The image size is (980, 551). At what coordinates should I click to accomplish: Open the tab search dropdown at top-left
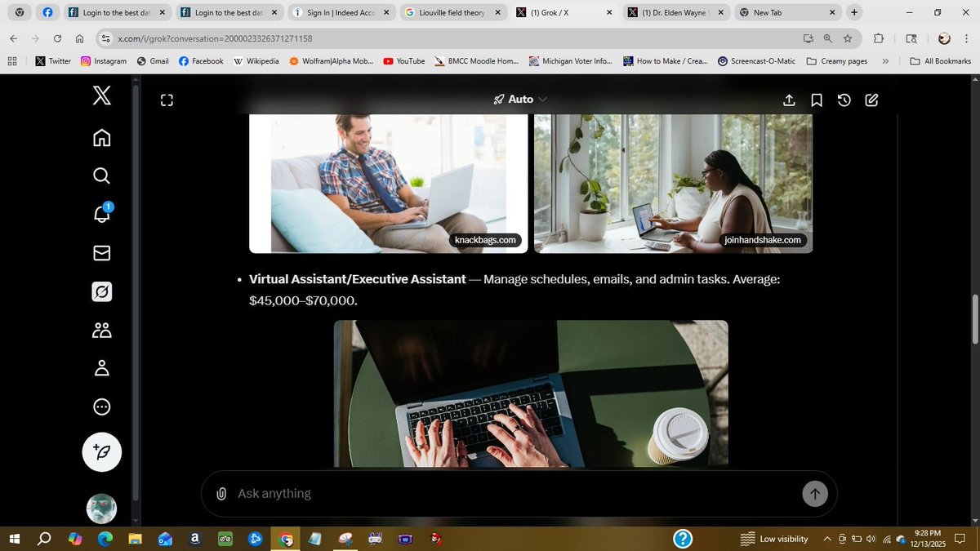(20, 12)
